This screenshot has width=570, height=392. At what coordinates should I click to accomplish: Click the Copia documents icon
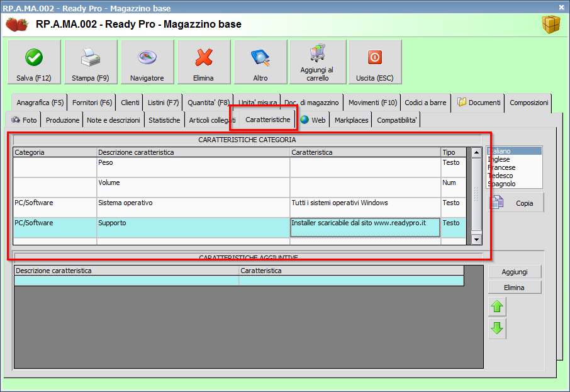coord(497,202)
